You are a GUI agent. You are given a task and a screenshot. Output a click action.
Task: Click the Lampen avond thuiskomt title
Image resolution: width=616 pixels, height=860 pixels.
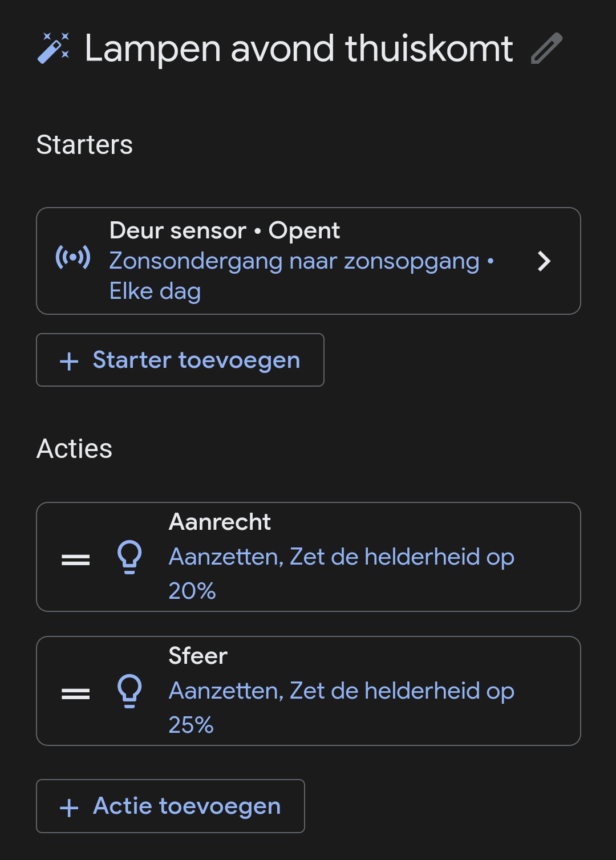click(299, 48)
